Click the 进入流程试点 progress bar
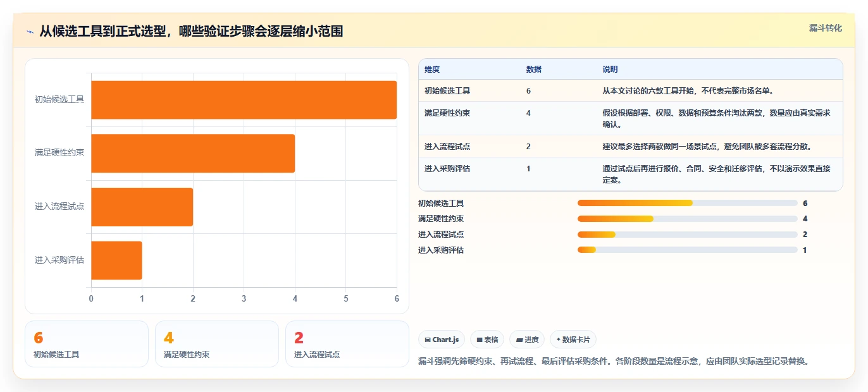868x392 pixels. (687, 235)
